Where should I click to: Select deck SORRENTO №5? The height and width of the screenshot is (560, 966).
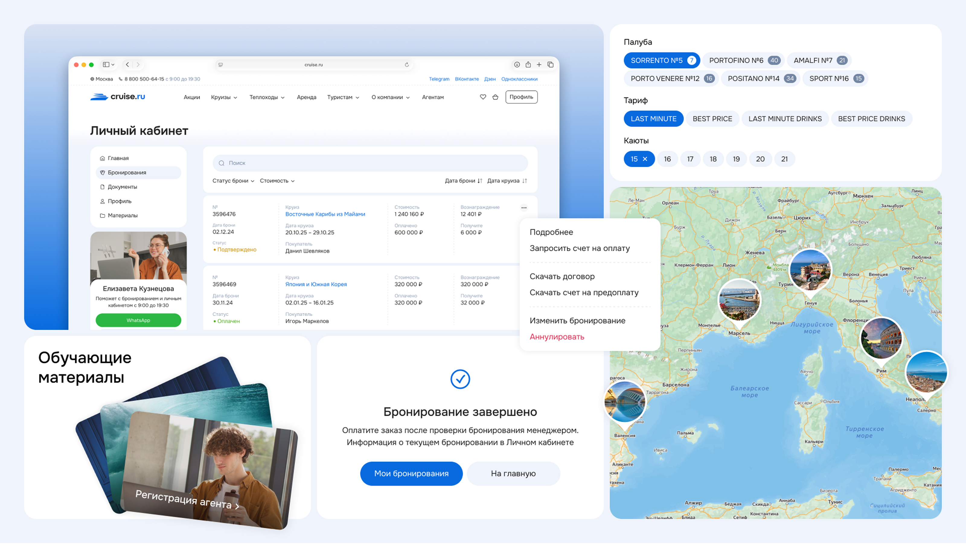pyautogui.click(x=662, y=61)
